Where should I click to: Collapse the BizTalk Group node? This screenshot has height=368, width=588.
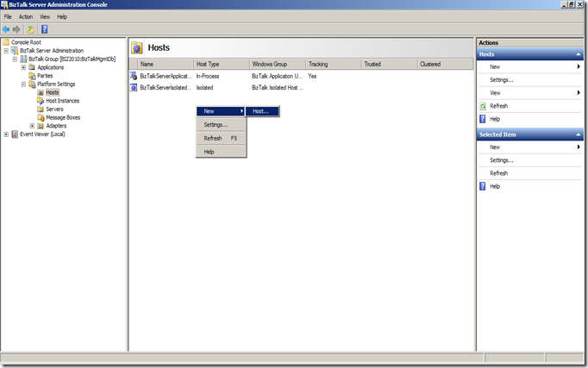click(x=15, y=59)
